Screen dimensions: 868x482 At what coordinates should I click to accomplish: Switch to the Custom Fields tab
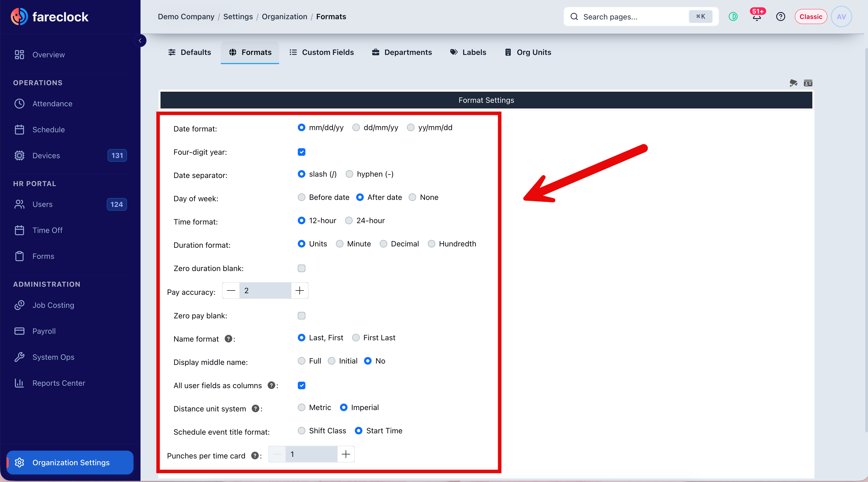pyautogui.click(x=322, y=52)
